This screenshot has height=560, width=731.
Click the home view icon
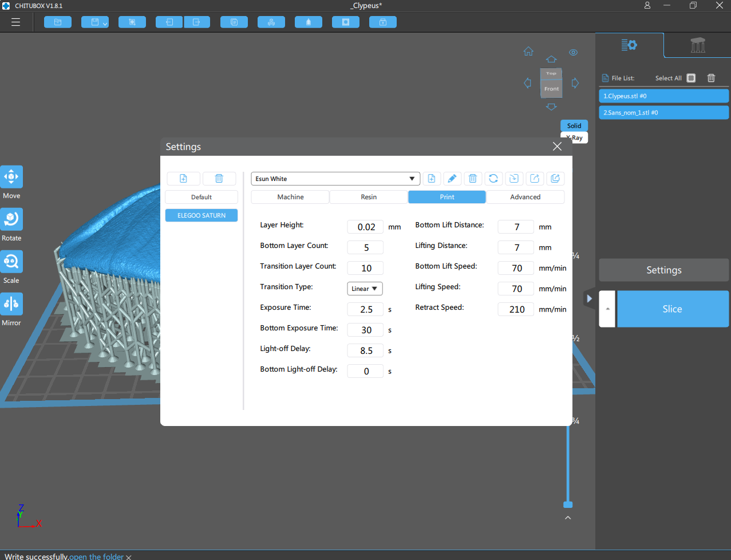[x=528, y=52]
